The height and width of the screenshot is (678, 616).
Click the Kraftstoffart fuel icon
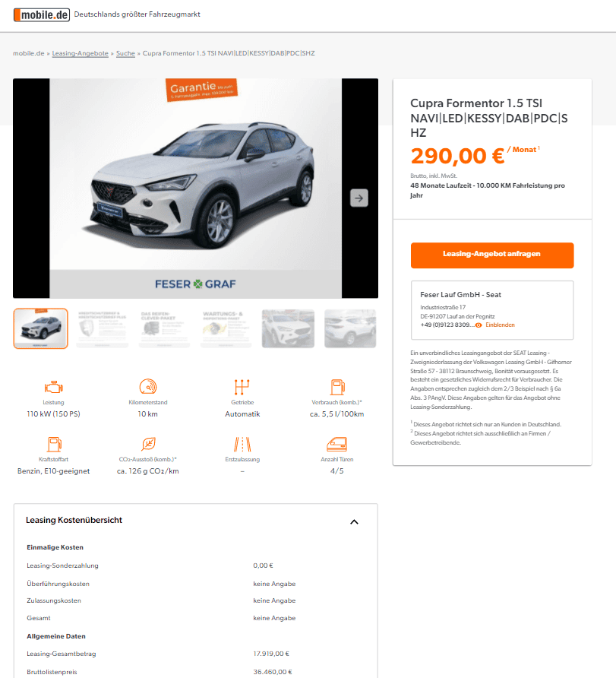click(x=55, y=444)
